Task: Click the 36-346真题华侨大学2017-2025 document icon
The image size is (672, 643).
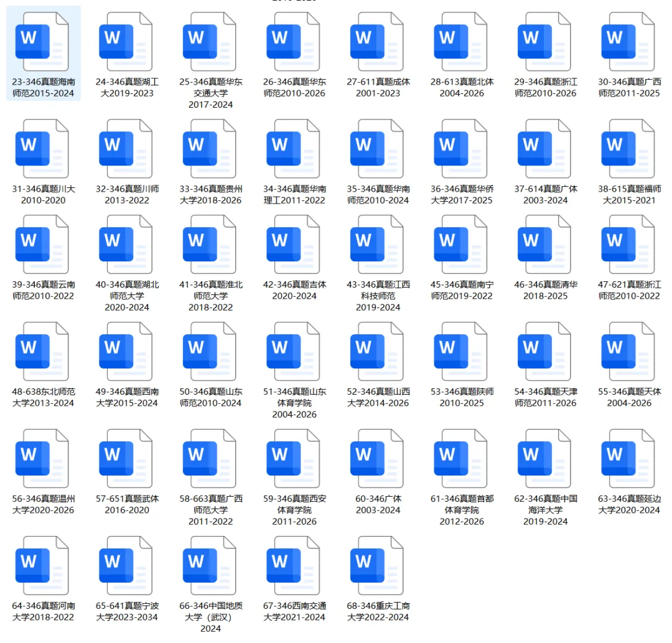Action: [x=460, y=149]
